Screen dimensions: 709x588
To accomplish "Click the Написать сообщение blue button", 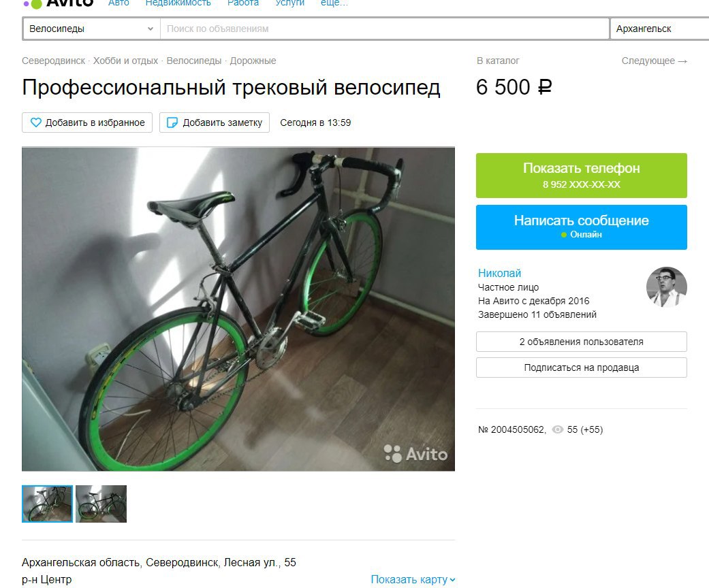I will 582,227.
